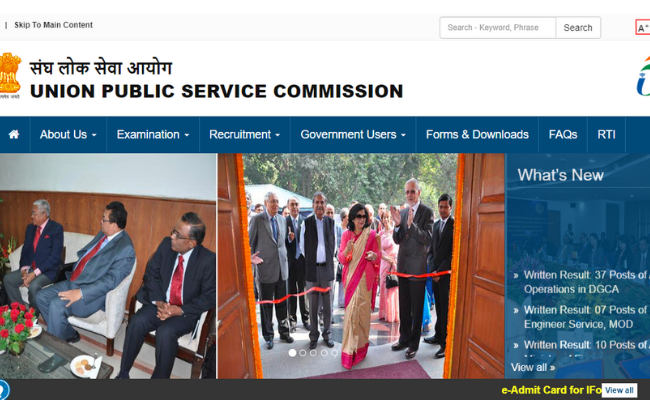Expand the Examination dropdown menu

[153, 135]
